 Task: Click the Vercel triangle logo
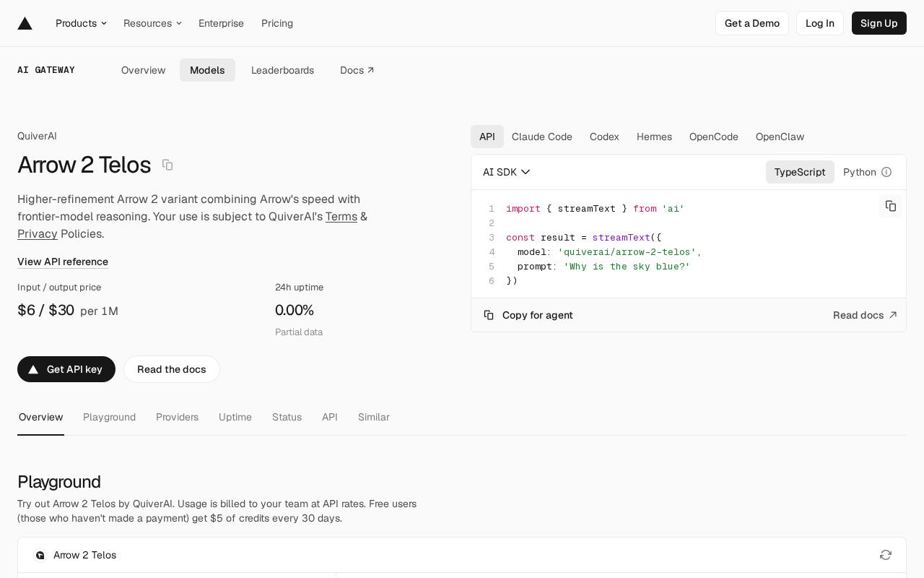pyautogui.click(x=25, y=23)
